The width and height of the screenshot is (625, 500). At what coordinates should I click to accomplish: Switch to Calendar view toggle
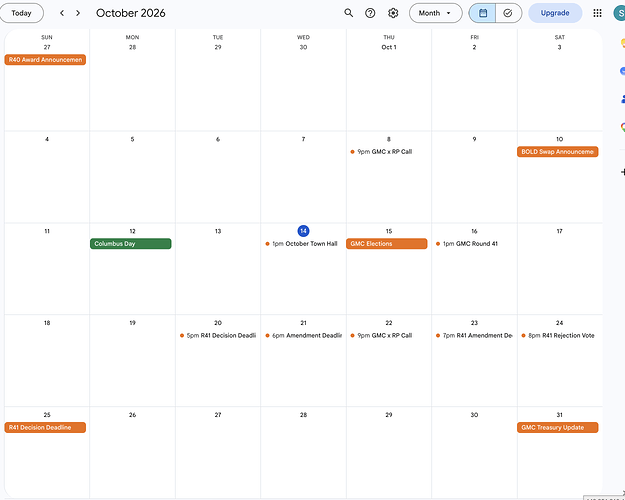(x=482, y=13)
